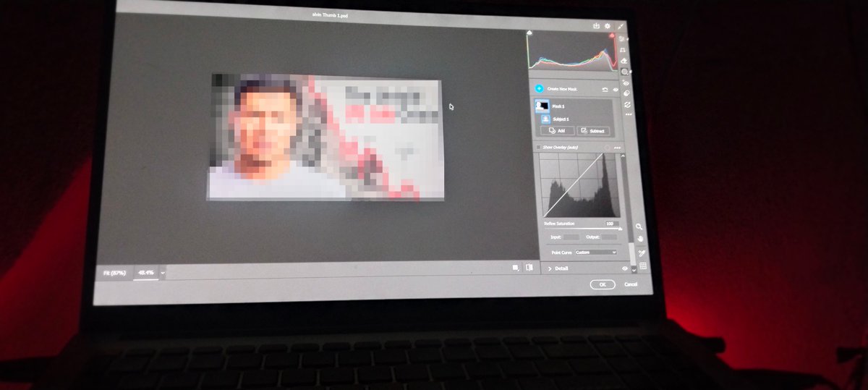Click the Cancel button
The height and width of the screenshot is (390, 868).
[x=631, y=284]
